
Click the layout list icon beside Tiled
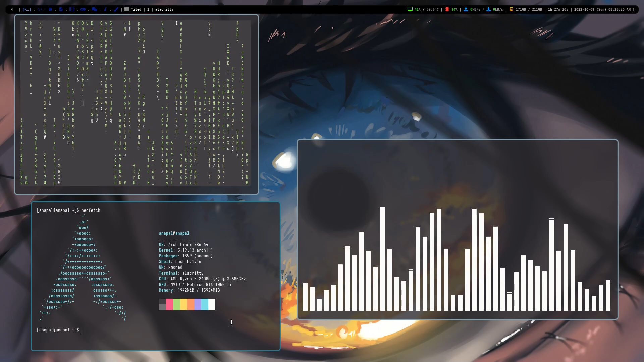coord(127,9)
